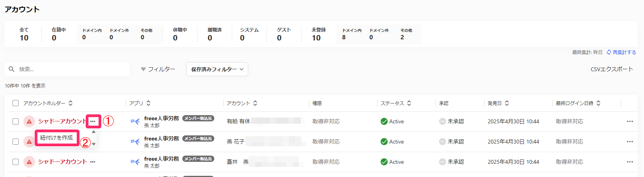The image size is (644, 177).
Task: Click the refresh icon beside 再集計する
Action: tap(609, 52)
